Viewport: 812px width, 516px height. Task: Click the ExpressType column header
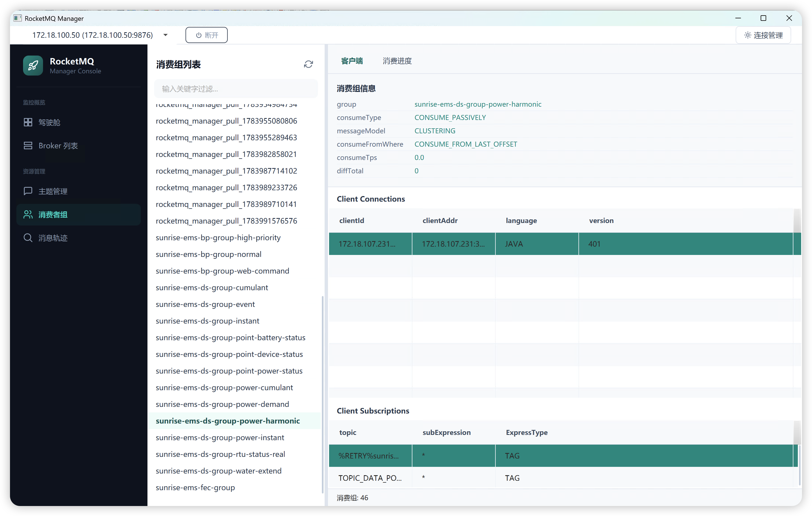(x=644, y=432)
